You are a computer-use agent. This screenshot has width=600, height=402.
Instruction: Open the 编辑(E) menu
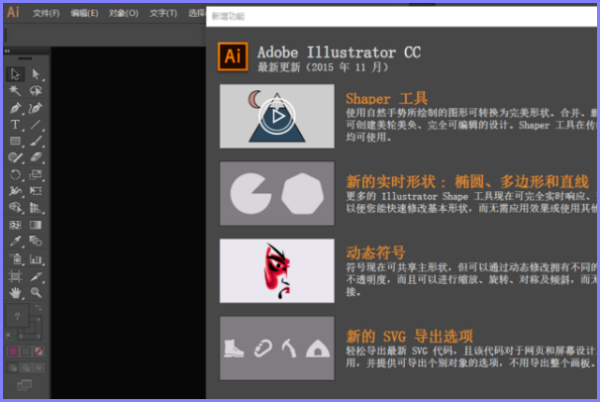84,13
